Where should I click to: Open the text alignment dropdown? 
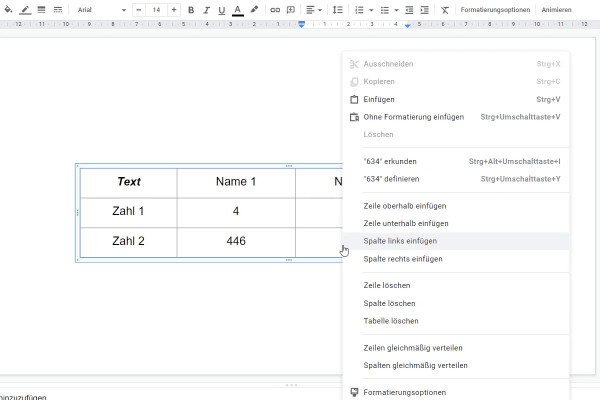pos(314,10)
